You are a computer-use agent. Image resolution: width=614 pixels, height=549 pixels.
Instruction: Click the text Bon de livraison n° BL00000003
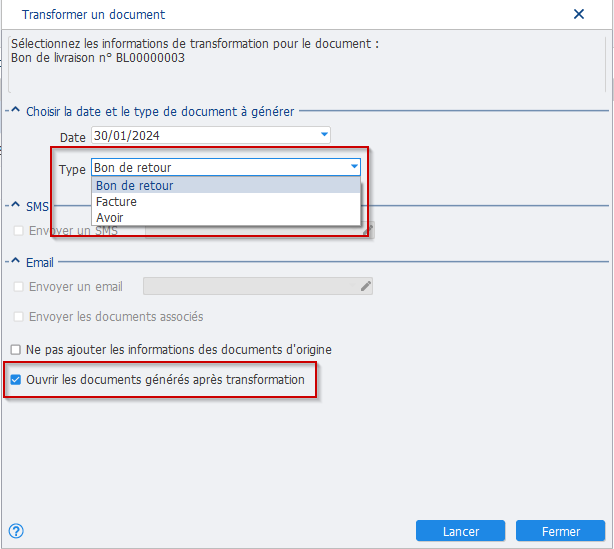pyautogui.click(x=98, y=58)
